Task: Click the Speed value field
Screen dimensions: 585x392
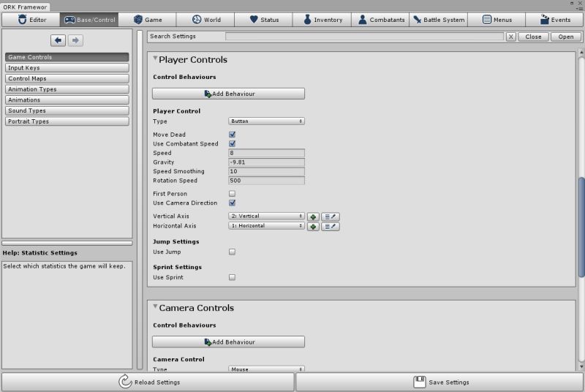Action: [x=266, y=153]
